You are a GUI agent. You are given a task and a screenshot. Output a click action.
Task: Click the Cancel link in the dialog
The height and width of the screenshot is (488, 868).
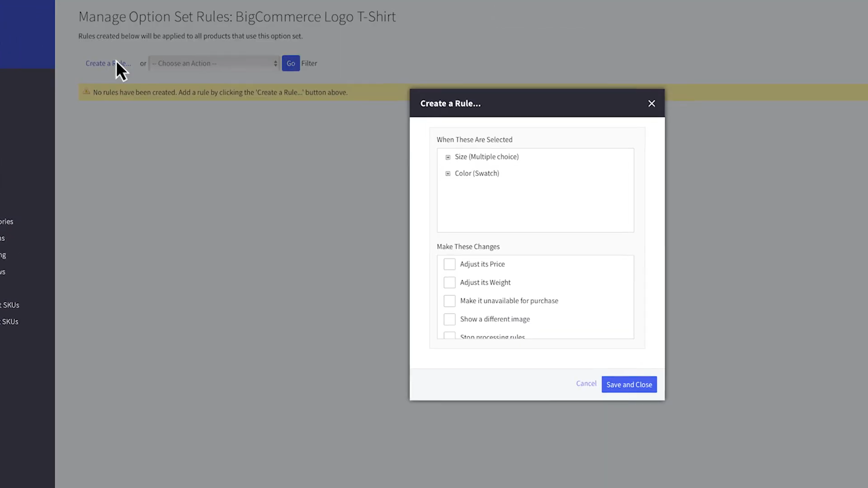[586, 384]
